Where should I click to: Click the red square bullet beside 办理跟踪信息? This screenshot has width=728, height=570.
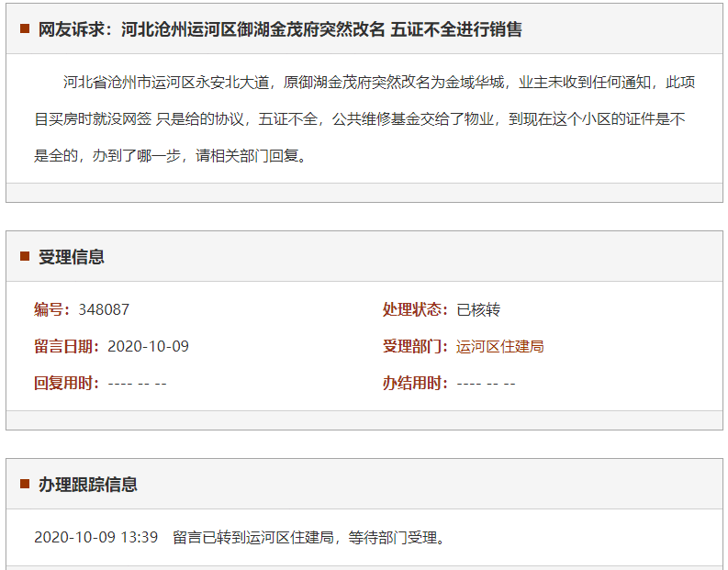25,485
